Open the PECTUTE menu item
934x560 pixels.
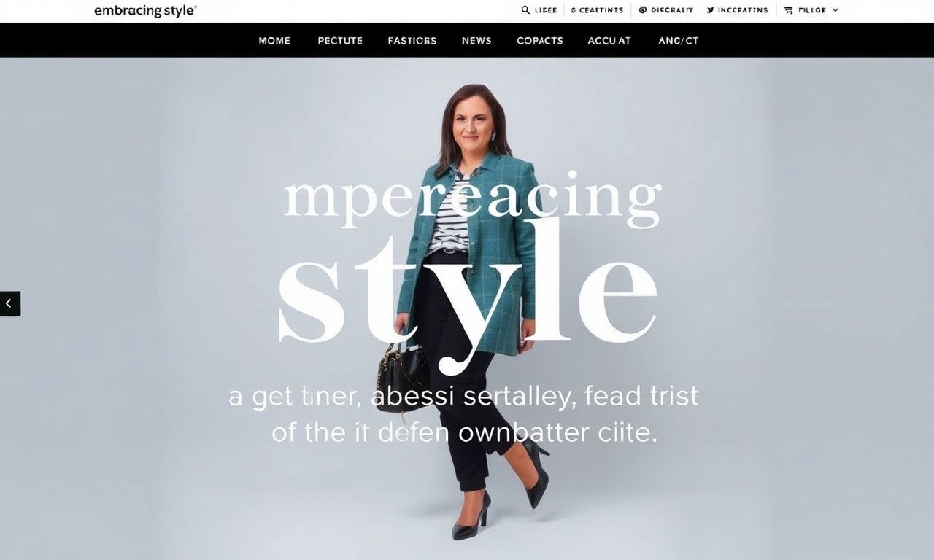click(340, 41)
